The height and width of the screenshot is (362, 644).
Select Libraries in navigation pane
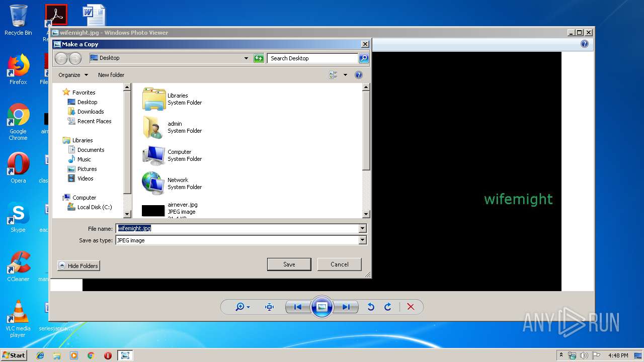78,140
